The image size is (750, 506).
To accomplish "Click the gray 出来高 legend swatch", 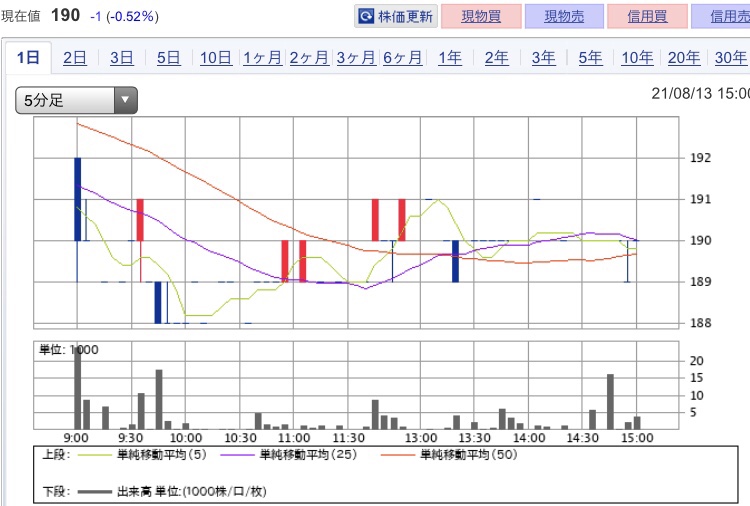I will [x=94, y=492].
